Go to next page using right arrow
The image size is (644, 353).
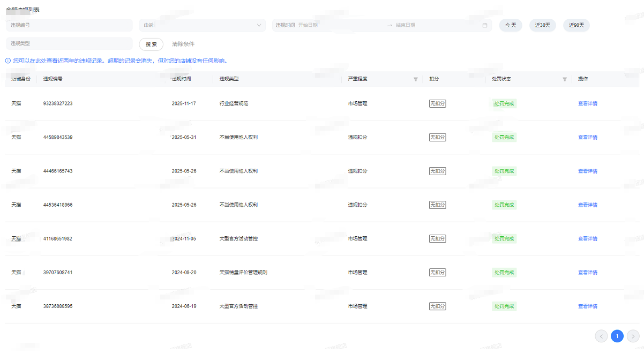[x=633, y=336]
